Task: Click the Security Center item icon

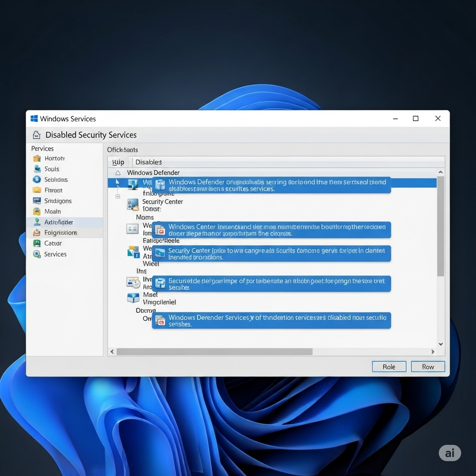Action: tap(132, 205)
